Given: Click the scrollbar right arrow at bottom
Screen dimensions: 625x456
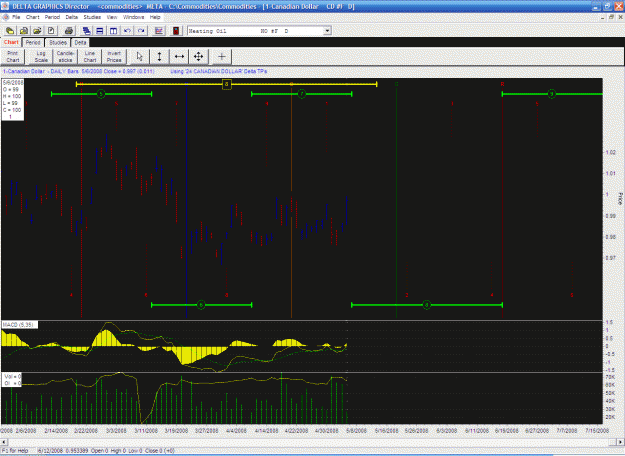Looking at the screenshot, I should [x=621, y=442].
